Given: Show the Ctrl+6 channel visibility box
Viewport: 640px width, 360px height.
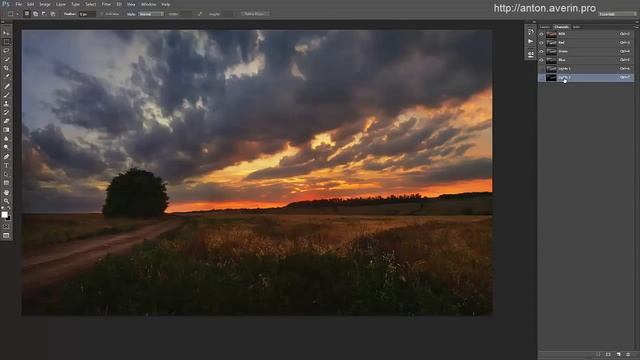Looking at the screenshot, I should pos(542,69).
